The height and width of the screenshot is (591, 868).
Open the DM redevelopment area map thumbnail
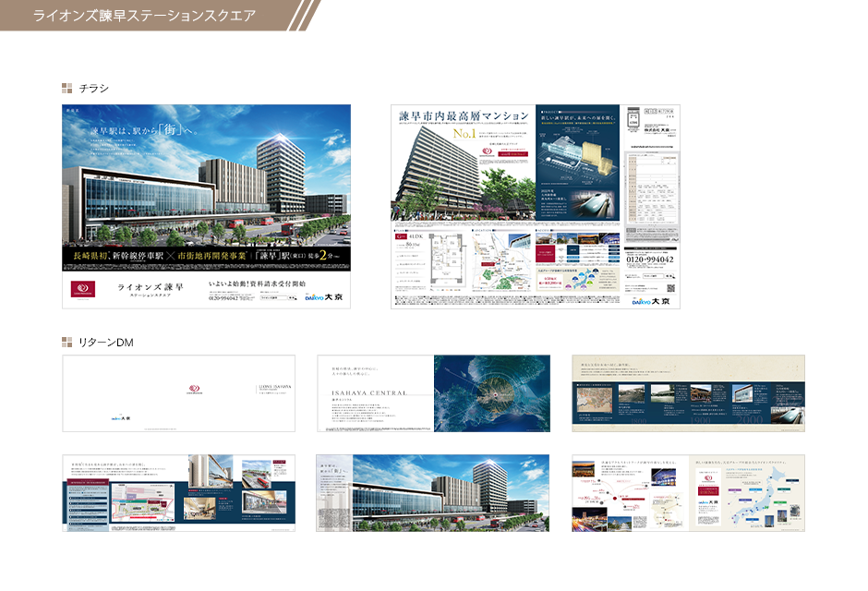tap(179, 493)
